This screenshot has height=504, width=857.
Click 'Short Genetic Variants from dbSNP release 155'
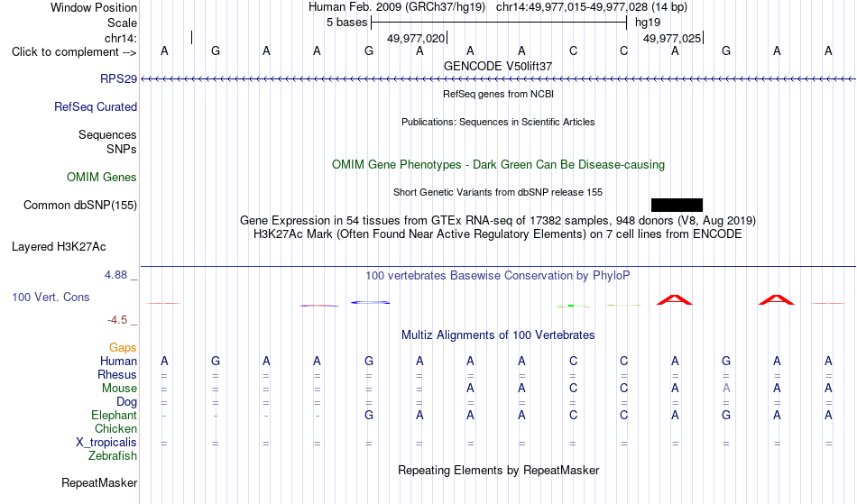coord(498,192)
